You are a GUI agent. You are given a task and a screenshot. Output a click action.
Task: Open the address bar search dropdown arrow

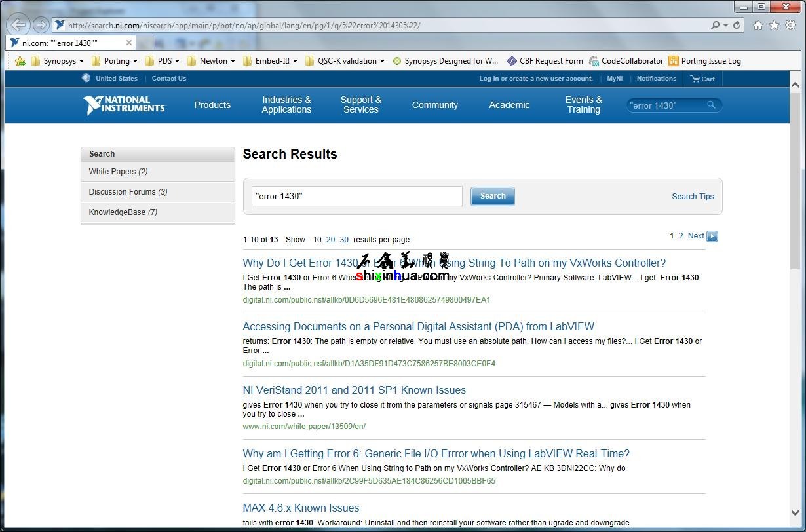tap(725, 26)
